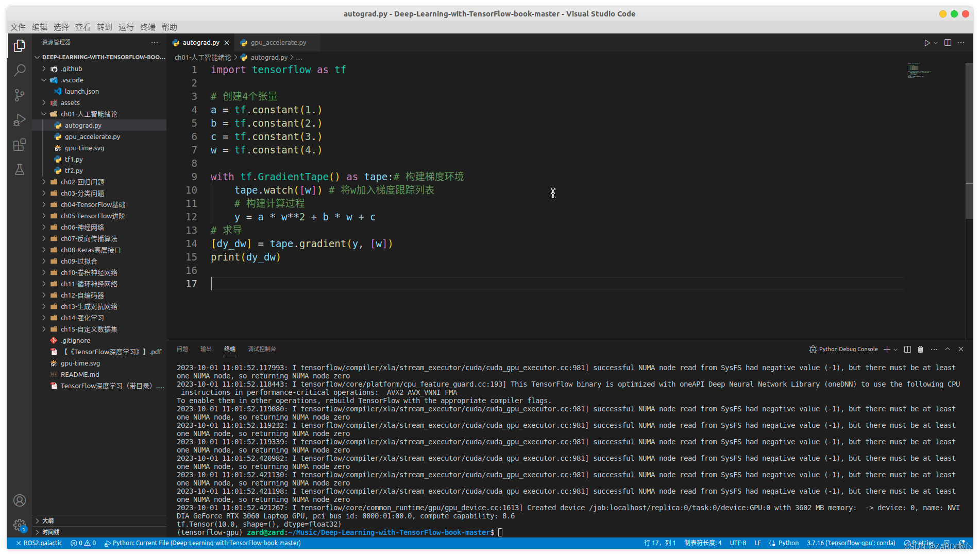Expand the 大纲 outline section
Screen dimensions: 980x556
(99, 521)
